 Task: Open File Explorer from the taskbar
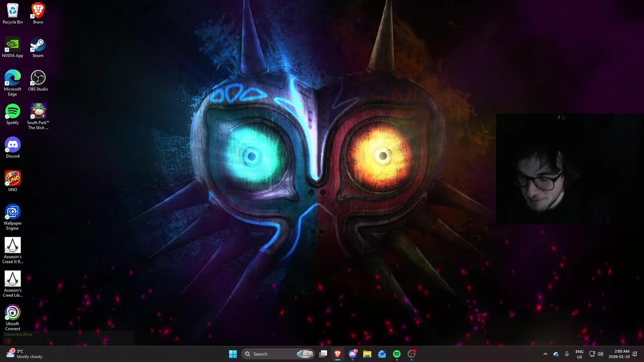point(367,354)
